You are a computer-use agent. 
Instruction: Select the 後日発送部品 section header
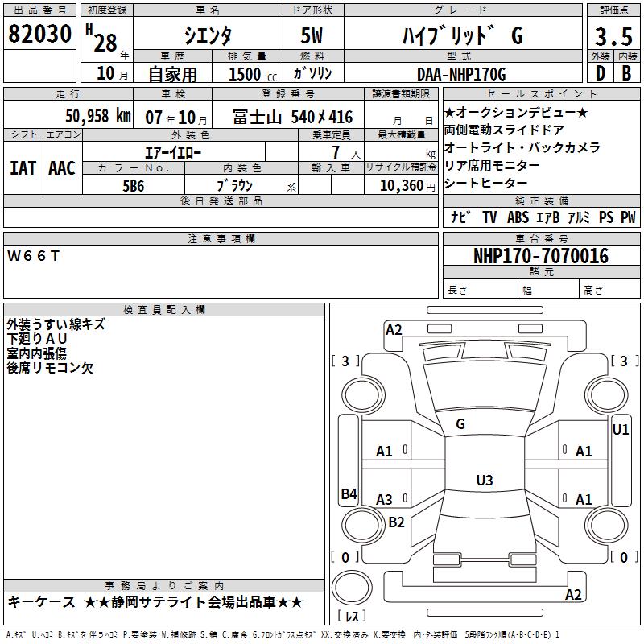pyautogui.click(x=221, y=200)
